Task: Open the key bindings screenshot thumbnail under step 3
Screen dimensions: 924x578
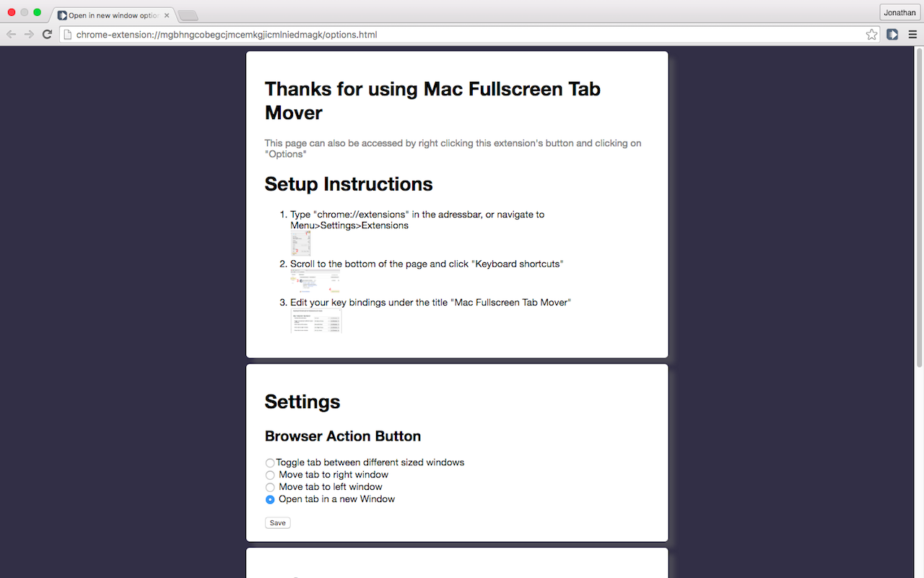Action: click(316, 321)
